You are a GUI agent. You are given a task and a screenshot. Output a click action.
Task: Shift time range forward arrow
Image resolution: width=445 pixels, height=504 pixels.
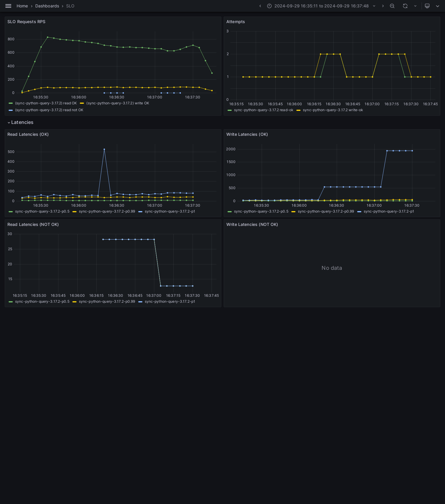383,6
